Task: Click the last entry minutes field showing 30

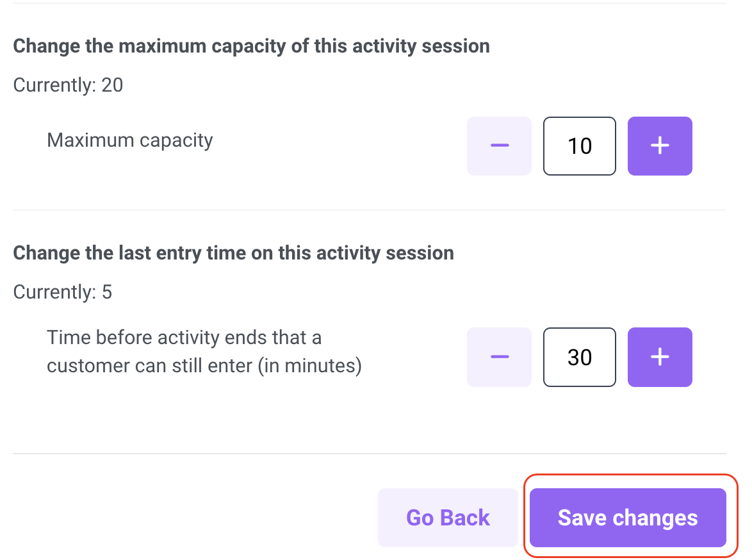Action: (x=579, y=357)
